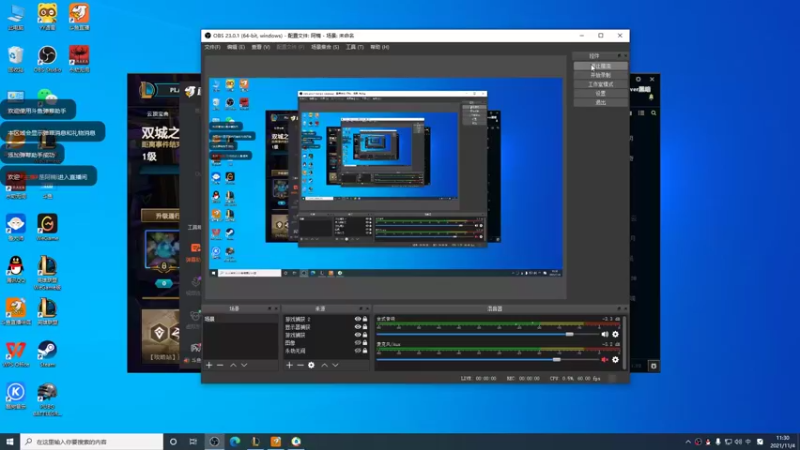This screenshot has width=800, height=450.
Task: Open the 帮助(H) menu
Action: (x=380, y=47)
